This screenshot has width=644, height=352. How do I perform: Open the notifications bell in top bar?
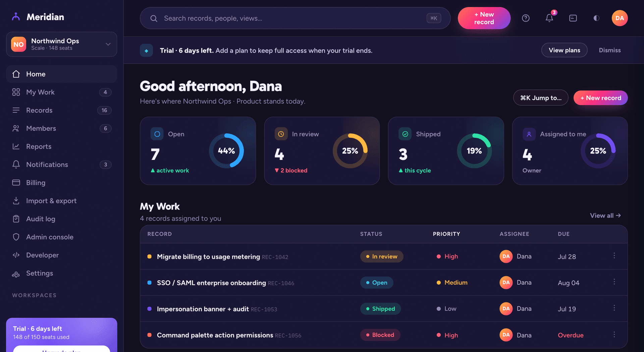pos(549,18)
